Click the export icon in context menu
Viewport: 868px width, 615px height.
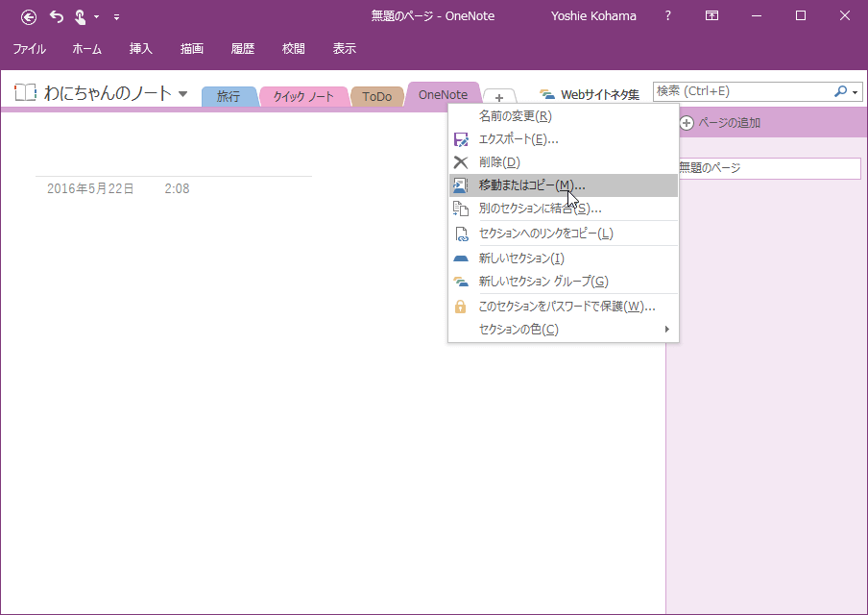click(461, 139)
